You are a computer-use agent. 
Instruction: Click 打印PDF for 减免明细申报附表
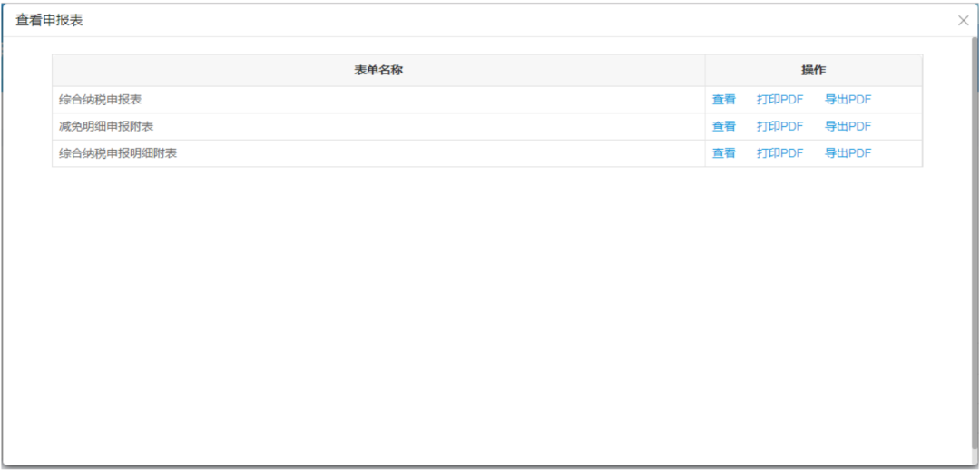point(779,126)
